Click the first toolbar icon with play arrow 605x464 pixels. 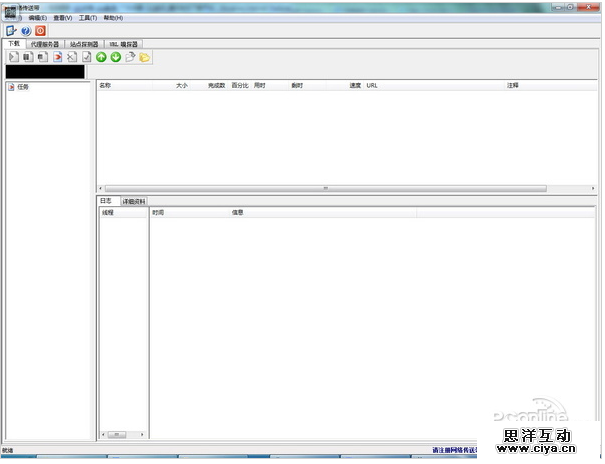pyautogui.click(x=14, y=57)
